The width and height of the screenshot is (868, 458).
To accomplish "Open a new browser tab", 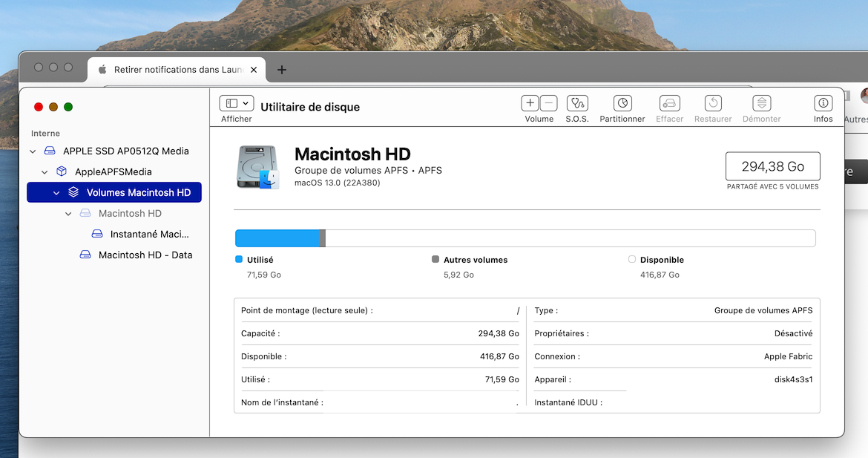I will tap(282, 70).
